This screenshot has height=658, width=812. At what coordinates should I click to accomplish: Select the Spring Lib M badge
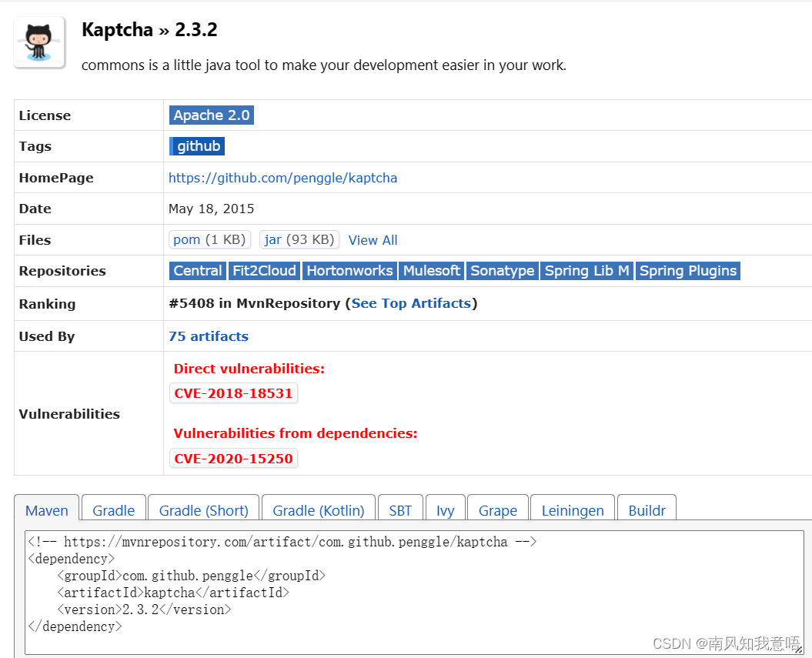click(x=586, y=270)
